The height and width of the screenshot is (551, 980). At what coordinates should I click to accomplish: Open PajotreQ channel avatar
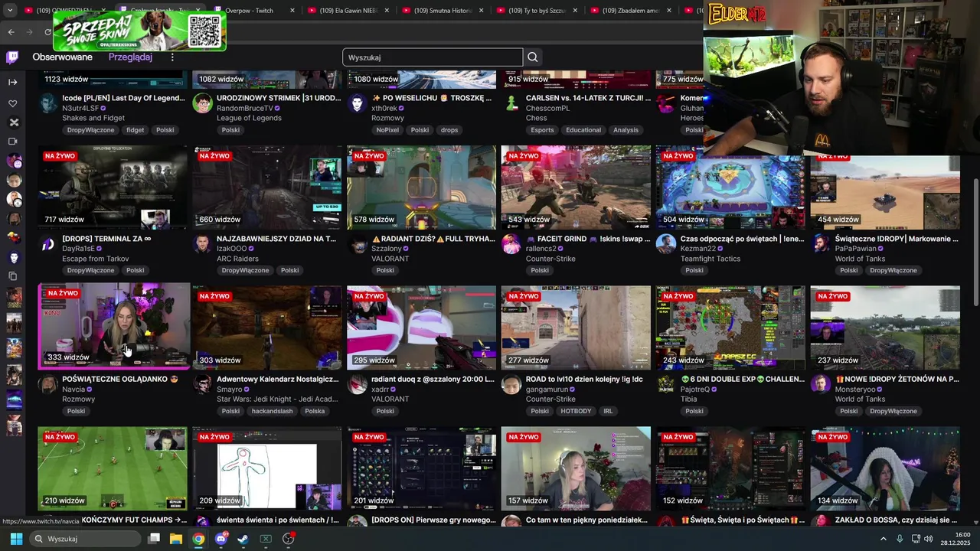(665, 384)
